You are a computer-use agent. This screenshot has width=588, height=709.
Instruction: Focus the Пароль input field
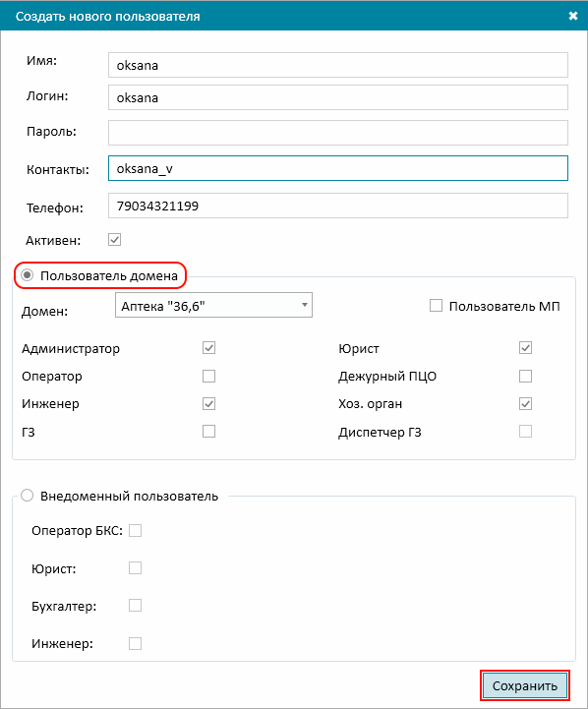point(337,133)
